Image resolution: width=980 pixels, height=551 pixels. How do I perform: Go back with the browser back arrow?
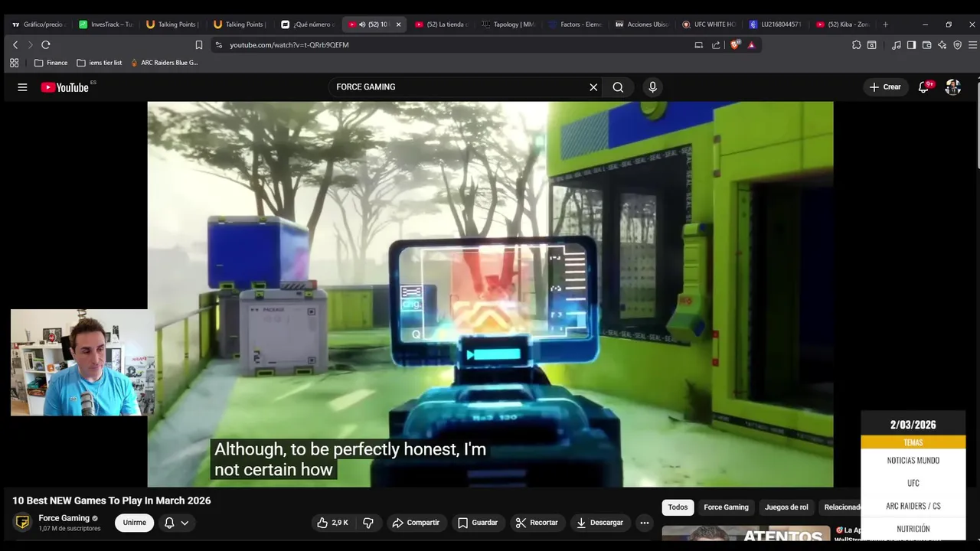pos(15,45)
